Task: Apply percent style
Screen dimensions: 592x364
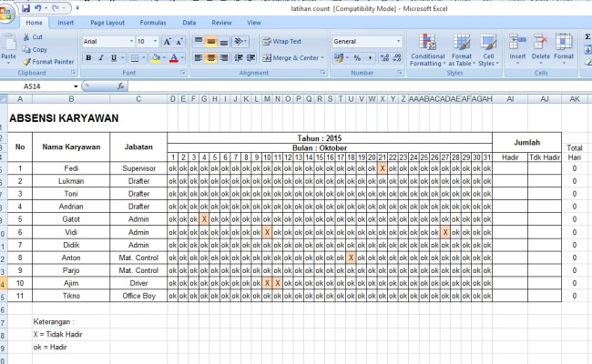Action: coord(357,57)
